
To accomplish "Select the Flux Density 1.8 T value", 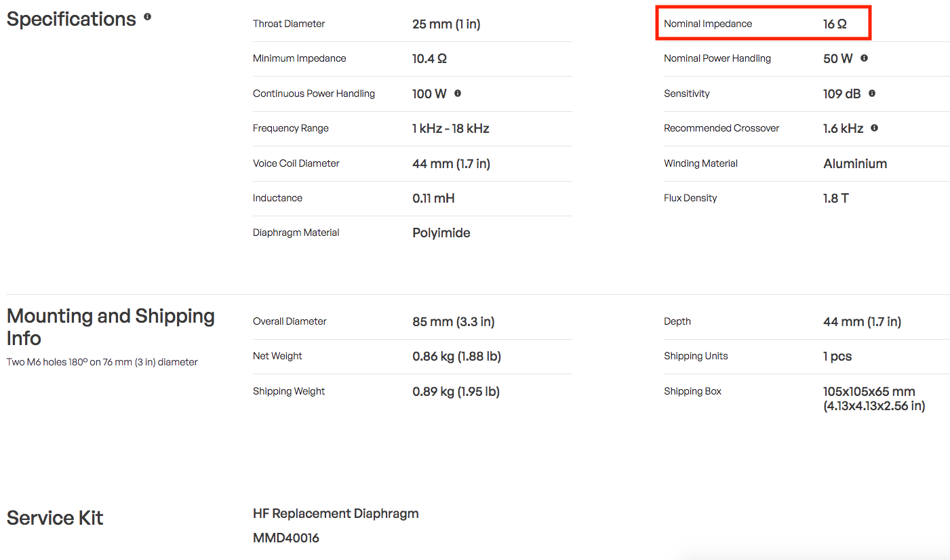I will pos(836,198).
